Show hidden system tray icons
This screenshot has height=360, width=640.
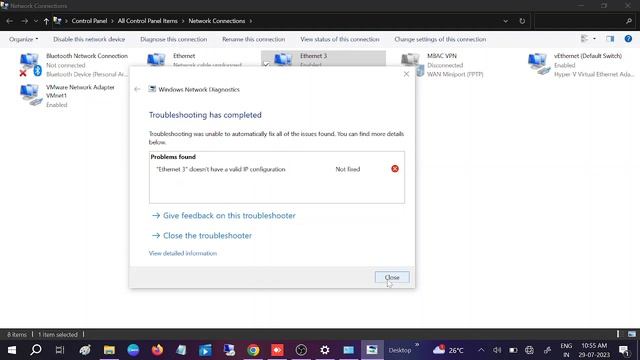tap(481, 350)
